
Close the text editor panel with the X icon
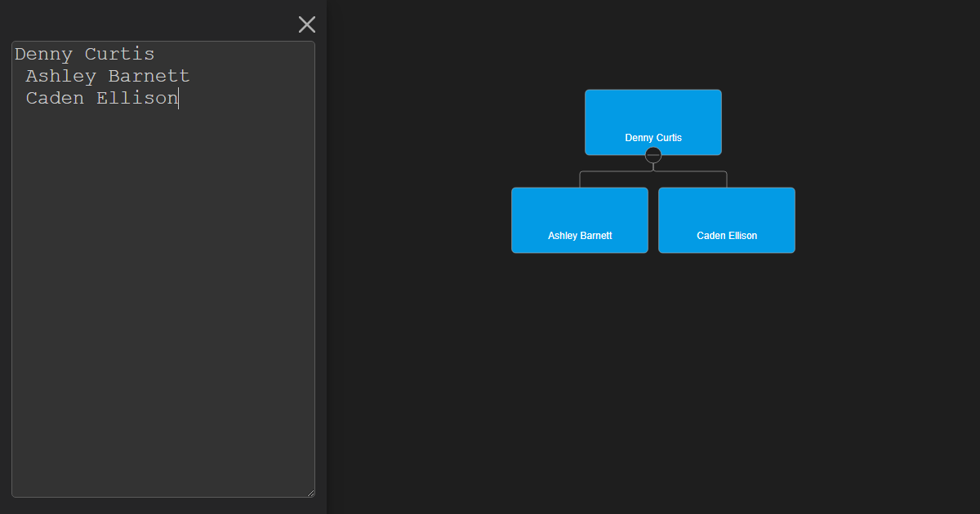(306, 24)
